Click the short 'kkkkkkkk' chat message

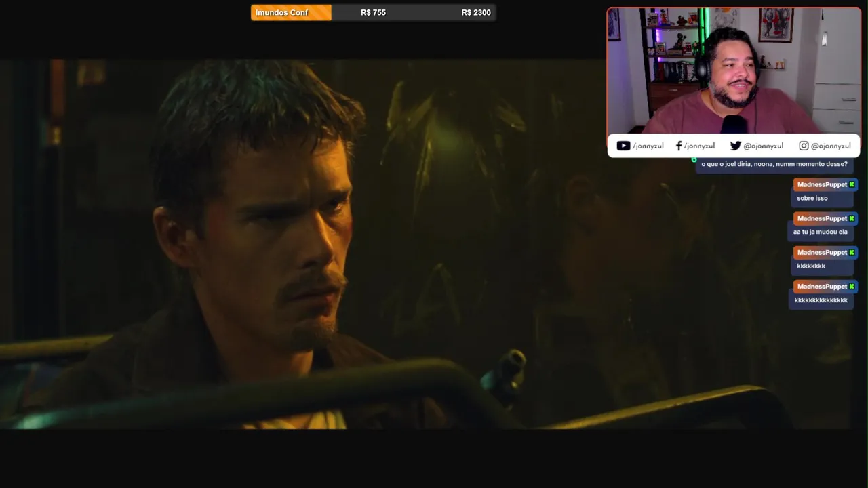(811, 266)
